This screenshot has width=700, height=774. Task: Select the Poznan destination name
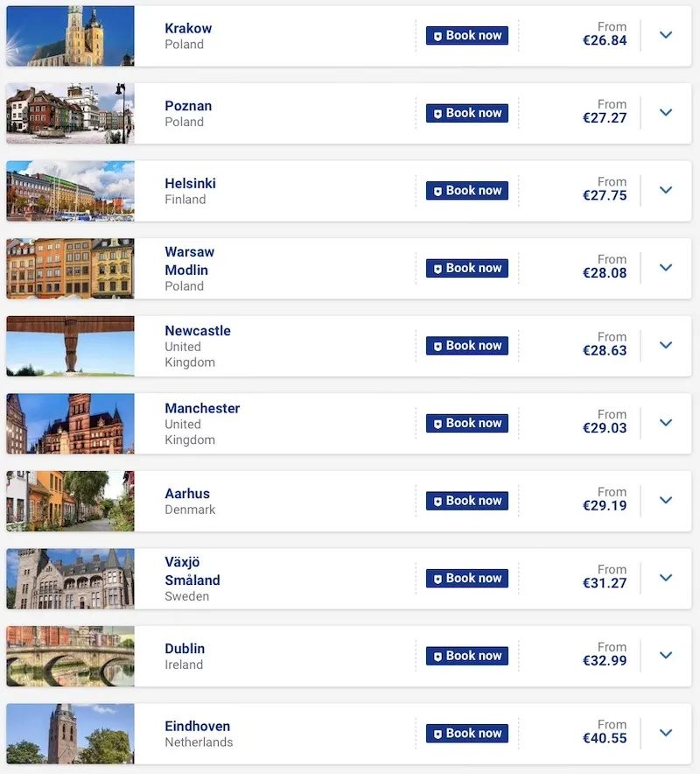(x=188, y=106)
